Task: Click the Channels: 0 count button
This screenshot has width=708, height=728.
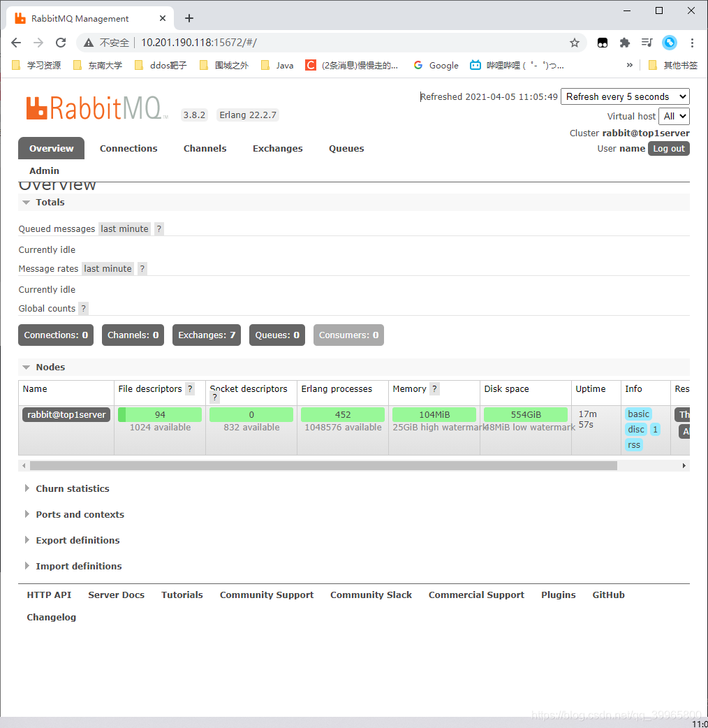Action: coord(133,335)
